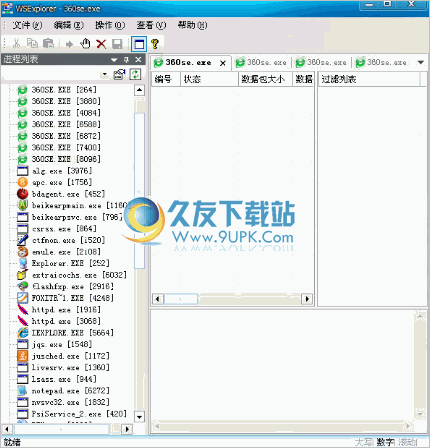The image size is (430, 448).
Task: Select 360SE.EXE [264] process
Action: 64,90
